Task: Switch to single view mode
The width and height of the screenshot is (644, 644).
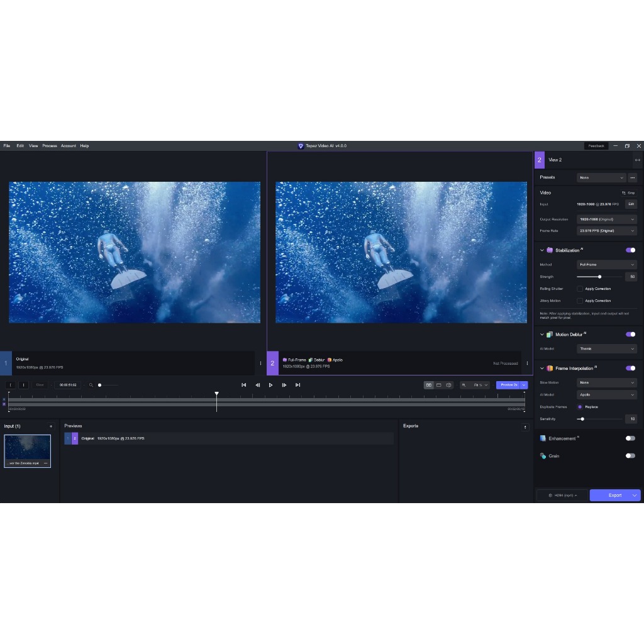Action: 438,385
